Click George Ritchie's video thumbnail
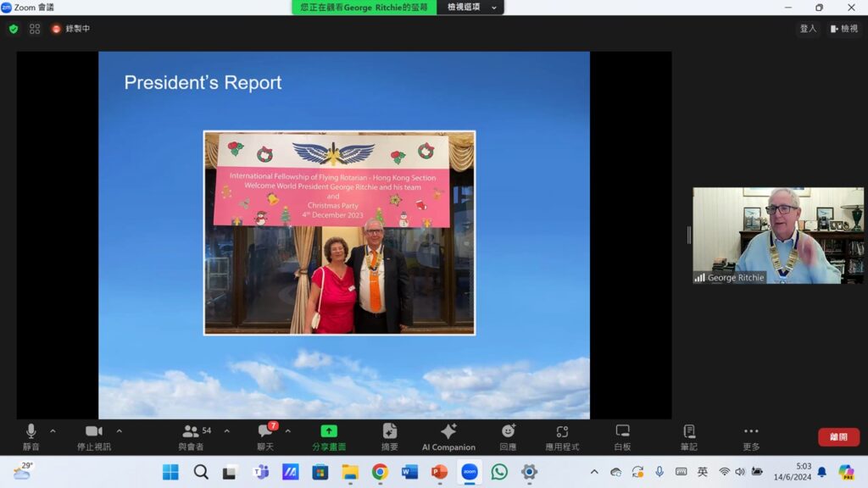868x488 pixels. [x=778, y=236]
